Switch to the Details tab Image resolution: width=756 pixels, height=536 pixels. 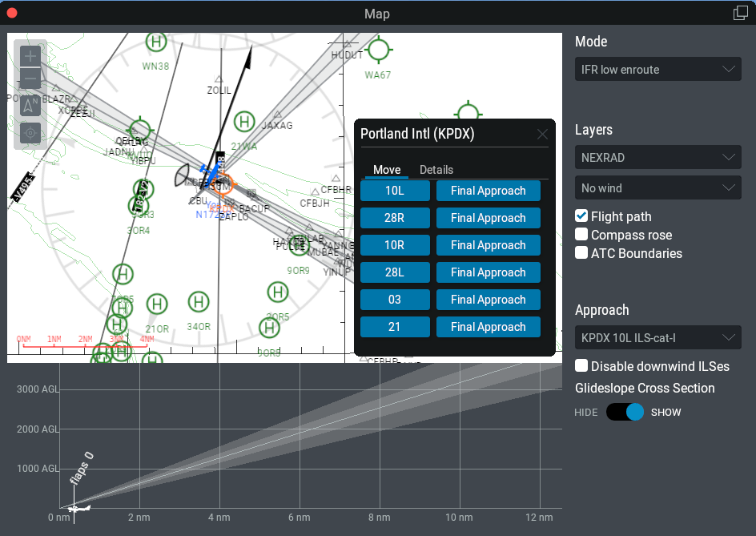pos(436,170)
